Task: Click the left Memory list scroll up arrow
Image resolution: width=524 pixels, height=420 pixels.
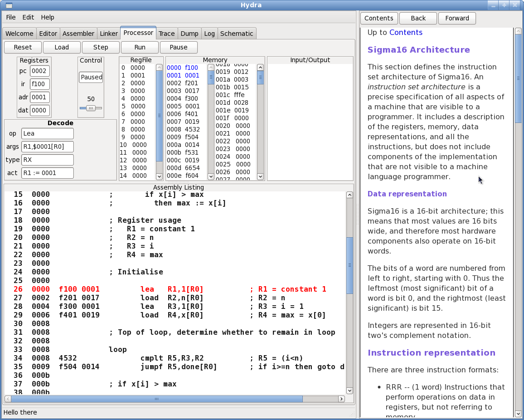Action: pos(211,68)
